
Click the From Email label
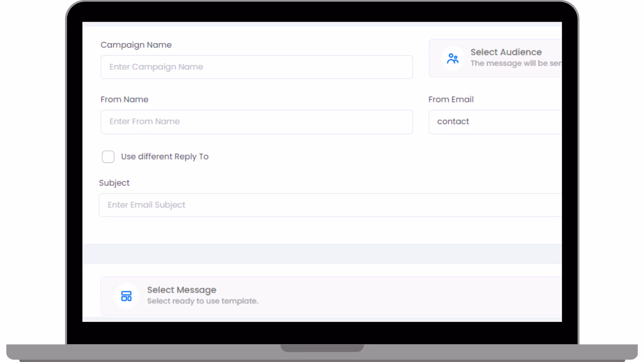coord(451,100)
